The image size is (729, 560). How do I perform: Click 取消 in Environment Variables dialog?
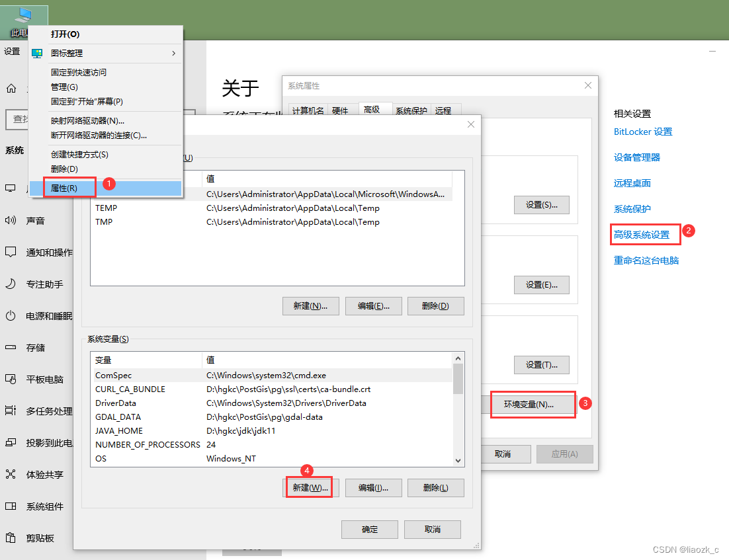[x=433, y=530]
